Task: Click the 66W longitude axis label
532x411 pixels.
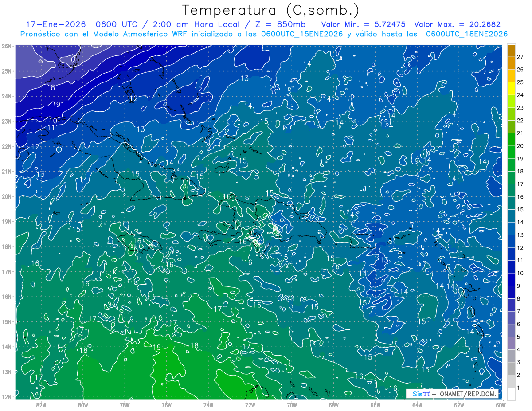Action: click(375, 405)
